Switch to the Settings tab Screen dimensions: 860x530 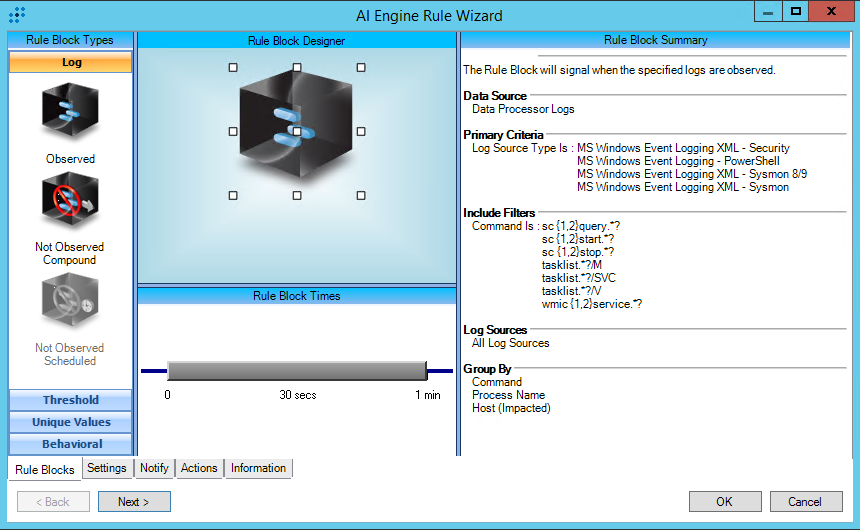tap(106, 468)
